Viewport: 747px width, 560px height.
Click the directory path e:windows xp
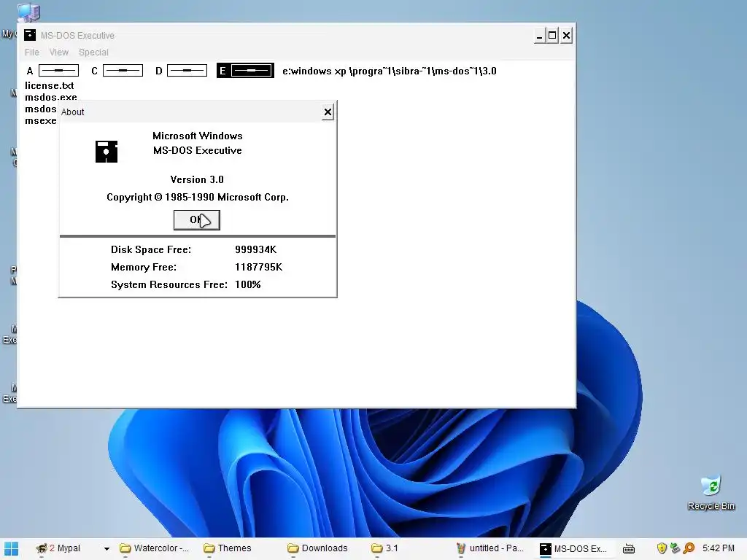[x=390, y=71]
